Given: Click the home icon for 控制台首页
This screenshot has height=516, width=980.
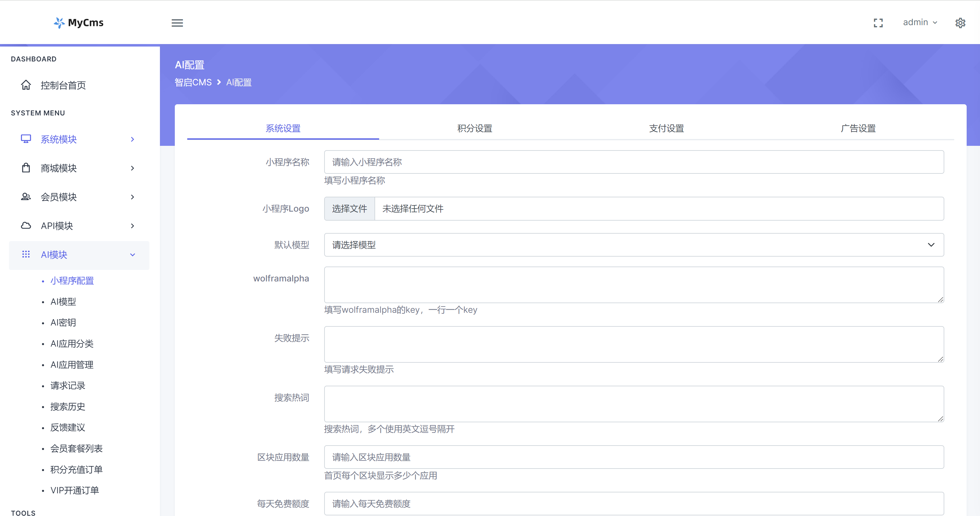Looking at the screenshot, I should (26, 85).
